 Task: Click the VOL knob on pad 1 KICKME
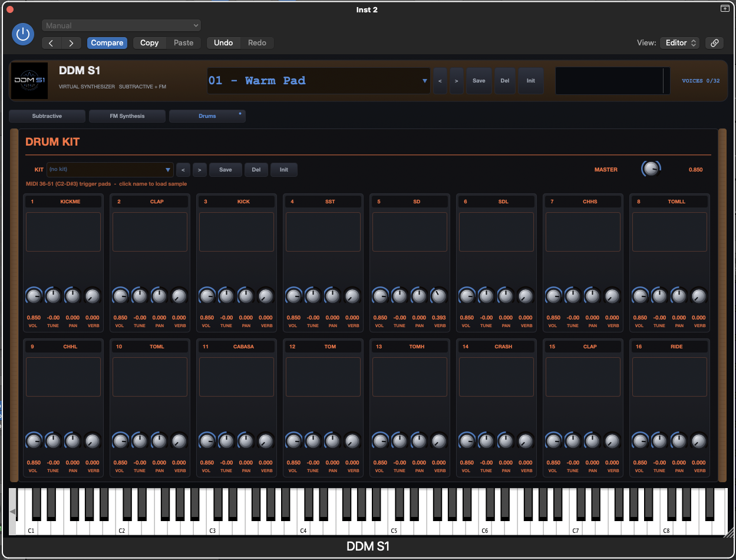pos(34,296)
